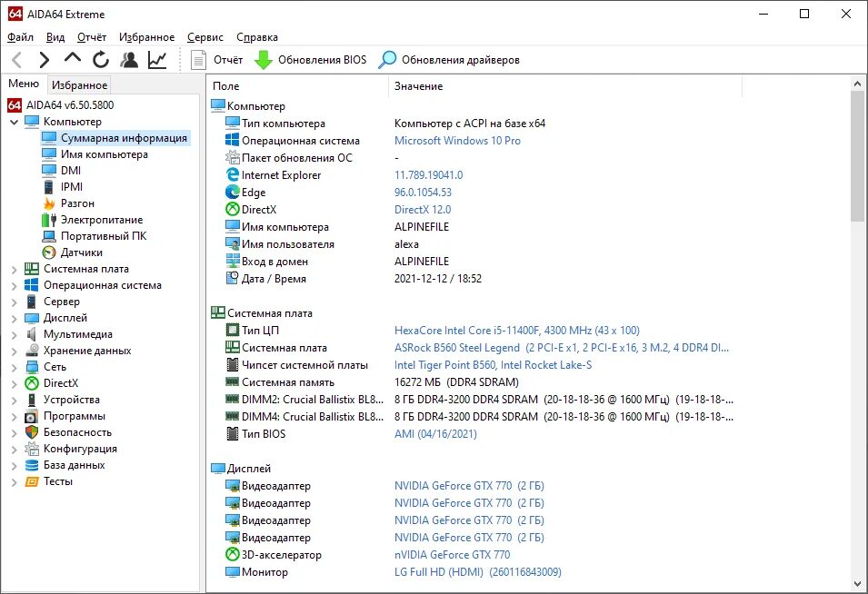Screen dimensions: 868x594
Task: Click the Тип ЦП processor icon
Action: click(233, 331)
